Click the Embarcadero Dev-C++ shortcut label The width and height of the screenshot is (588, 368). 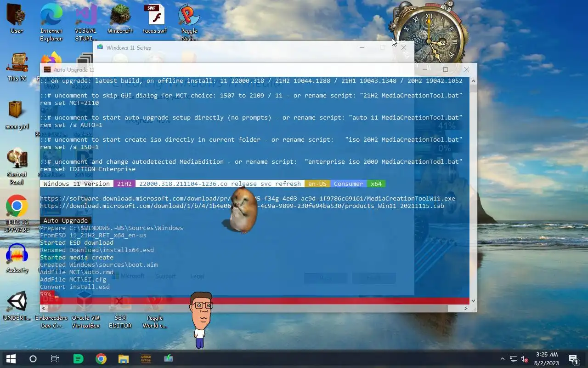(51, 322)
